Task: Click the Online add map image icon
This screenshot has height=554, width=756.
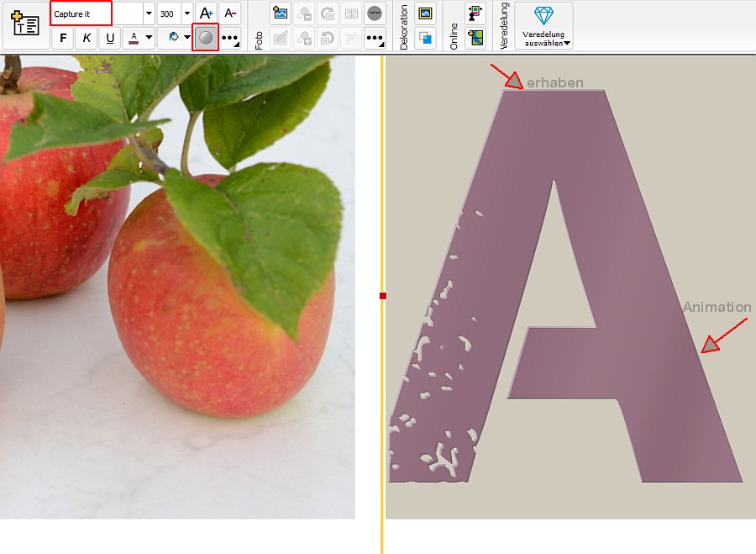Action: 475,38
